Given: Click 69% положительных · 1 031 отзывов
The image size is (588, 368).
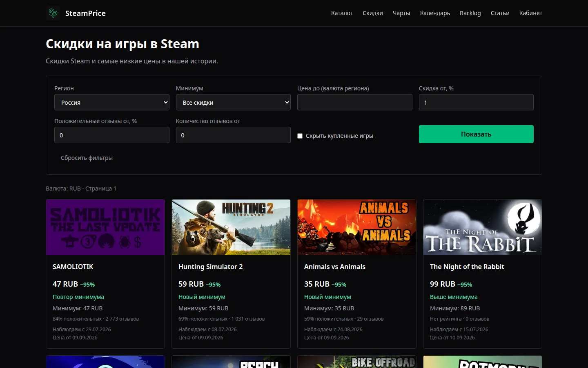Looking at the screenshot, I should tap(222, 319).
